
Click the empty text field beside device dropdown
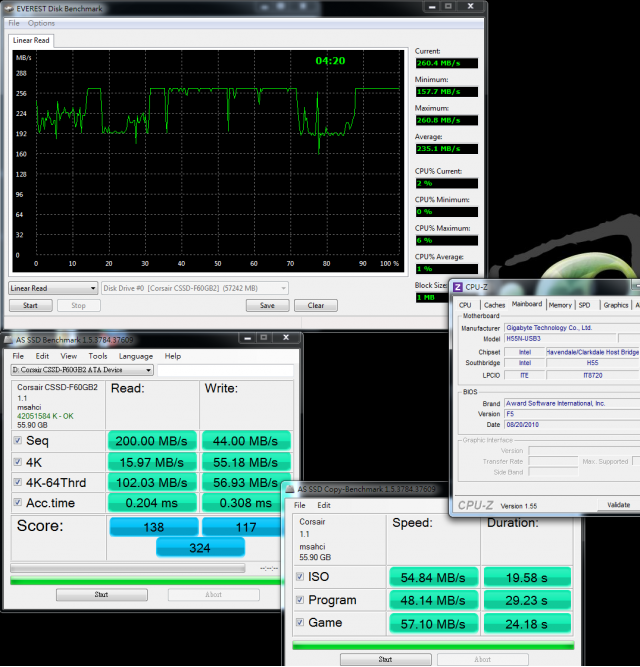225,370
